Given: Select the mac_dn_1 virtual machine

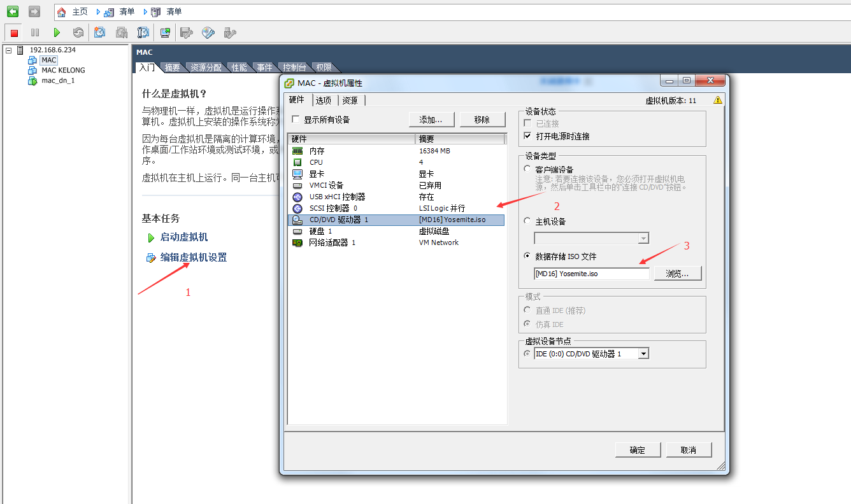Looking at the screenshot, I should point(58,80).
